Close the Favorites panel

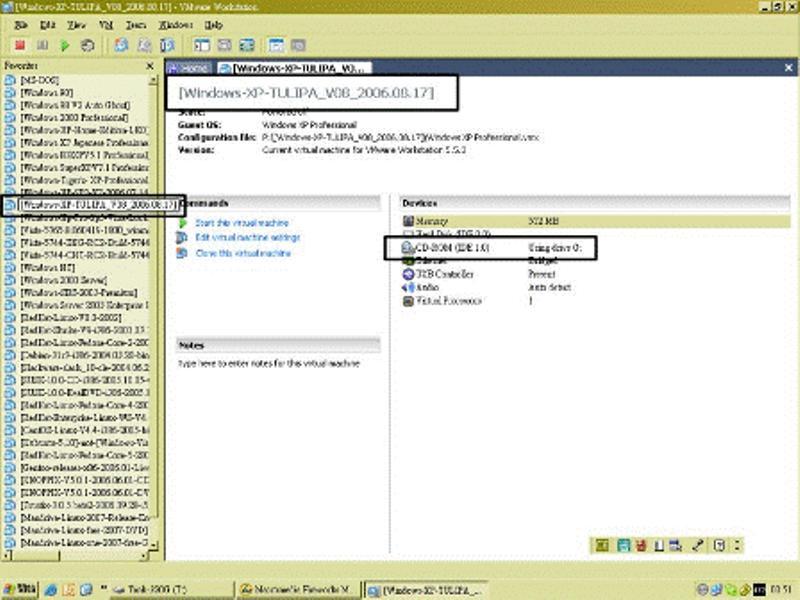[x=150, y=66]
